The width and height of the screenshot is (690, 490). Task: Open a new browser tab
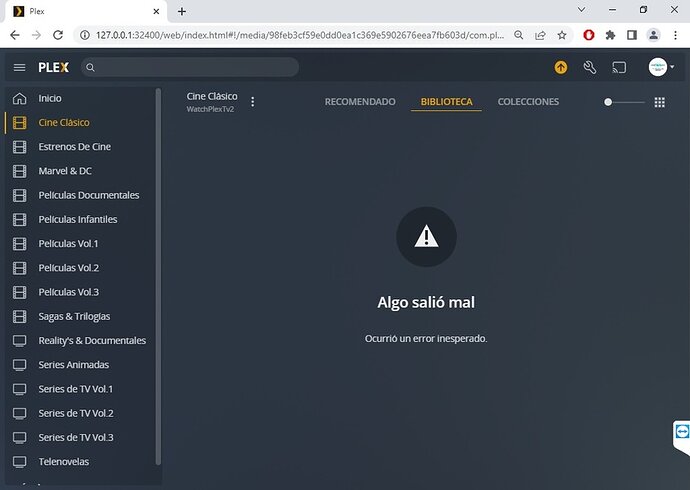click(182, 11)
